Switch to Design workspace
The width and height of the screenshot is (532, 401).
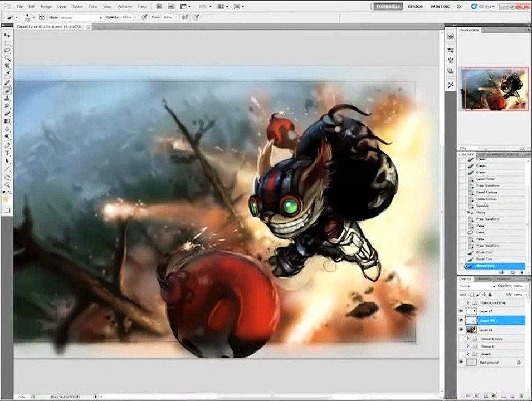pos(415,7)
